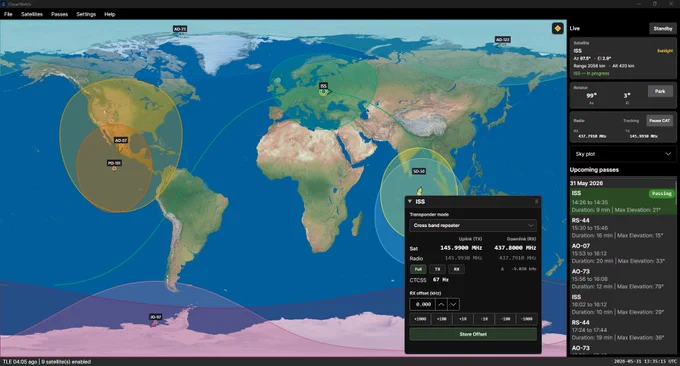Select the ISS pass 16:02 to 16:12
Image resolution: width=680 pixels, height=366 pixels.
(x=623, y=304)
